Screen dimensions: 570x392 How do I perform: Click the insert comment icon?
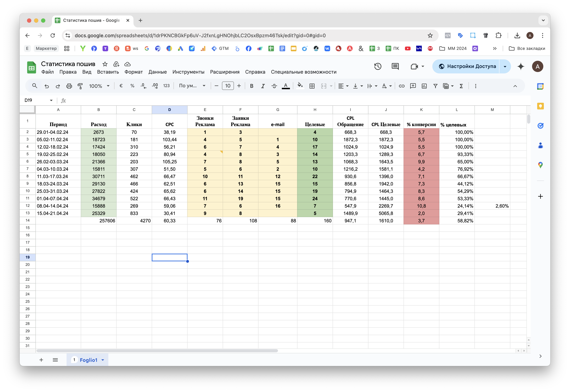tap(413, 86)
